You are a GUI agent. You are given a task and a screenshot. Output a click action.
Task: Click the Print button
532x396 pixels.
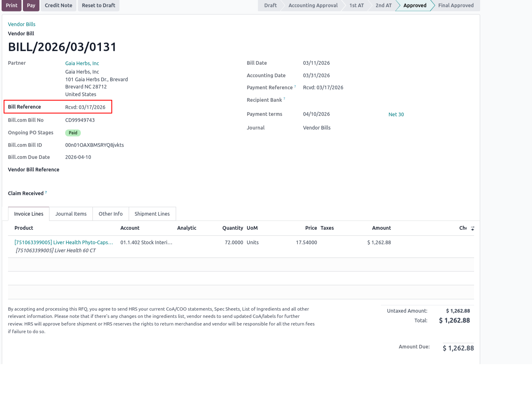(x=12, y=5)
